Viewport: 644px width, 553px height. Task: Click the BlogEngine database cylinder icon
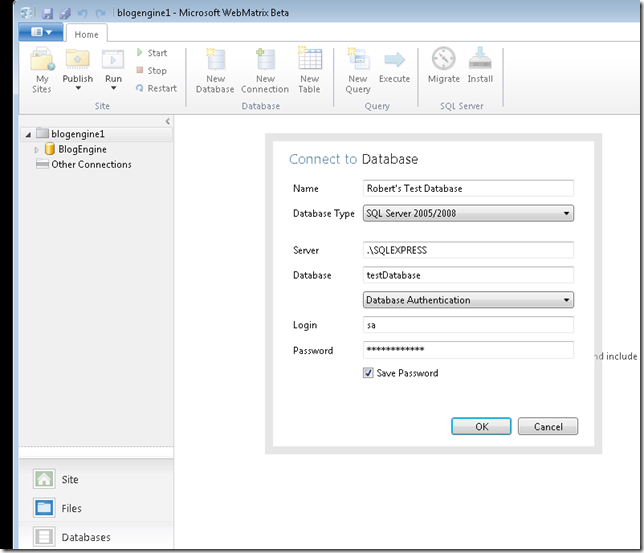(x=50, y=149)
